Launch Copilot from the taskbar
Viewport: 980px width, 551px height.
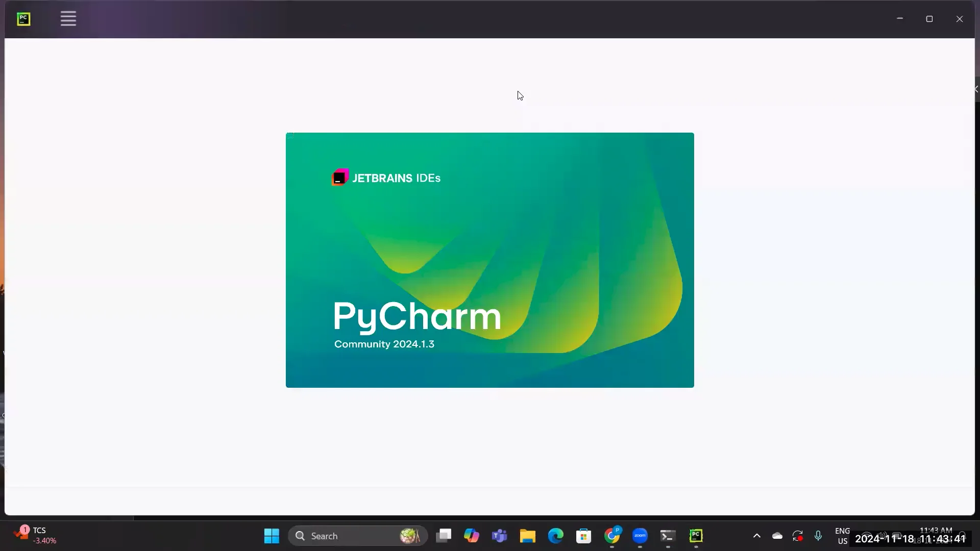pos(471,536)
